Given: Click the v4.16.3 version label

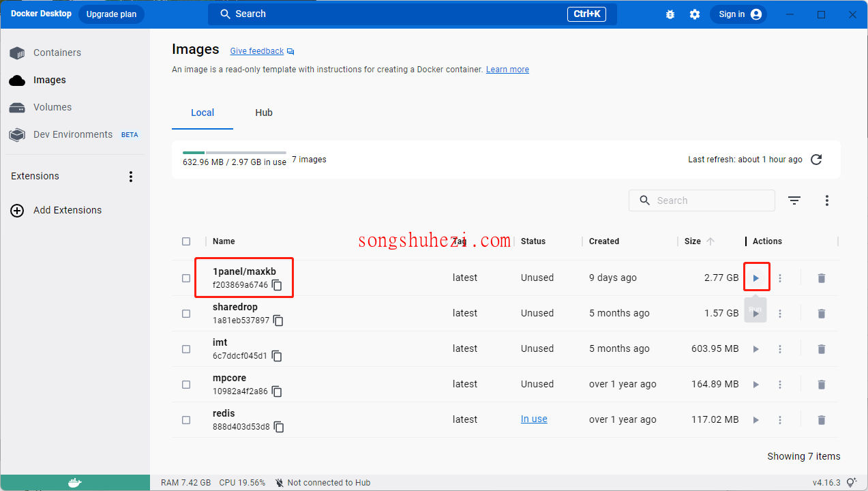Looking at the screenshot, I should click(x=826, y=483).
